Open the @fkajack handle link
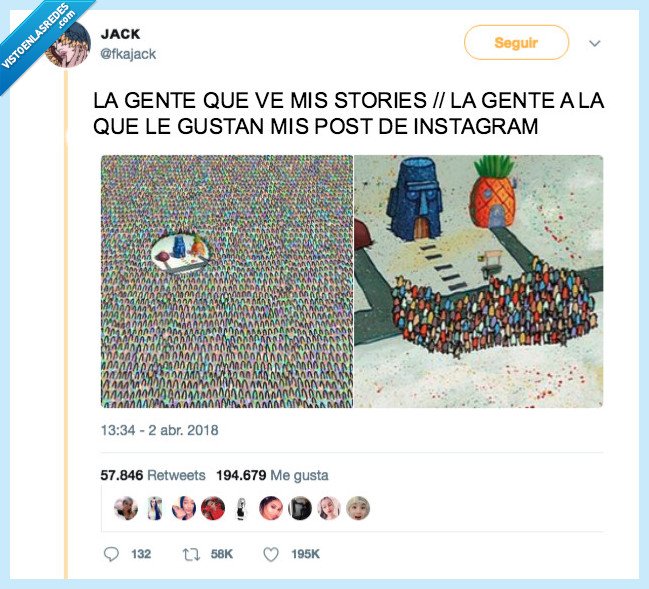Screen dimensions: 649x589 pos(128,54)
